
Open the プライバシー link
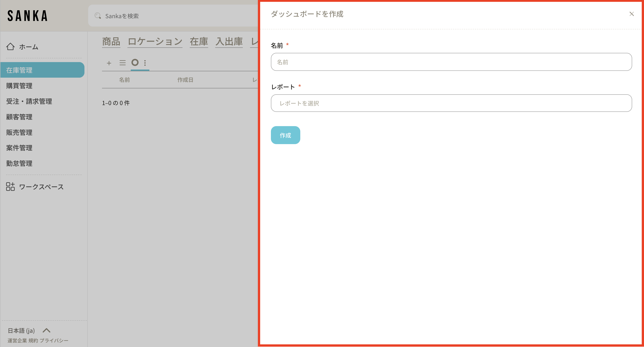click(54, 340)
